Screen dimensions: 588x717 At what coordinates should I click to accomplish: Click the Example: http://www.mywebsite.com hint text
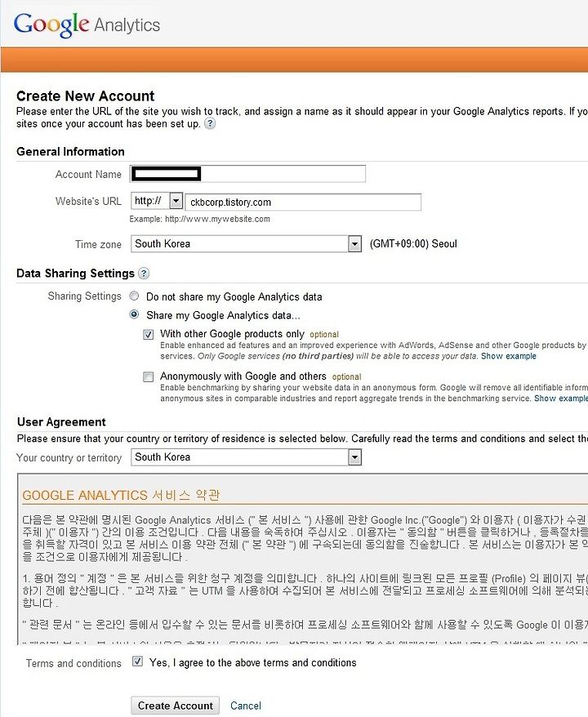click(x=200, y=219)
